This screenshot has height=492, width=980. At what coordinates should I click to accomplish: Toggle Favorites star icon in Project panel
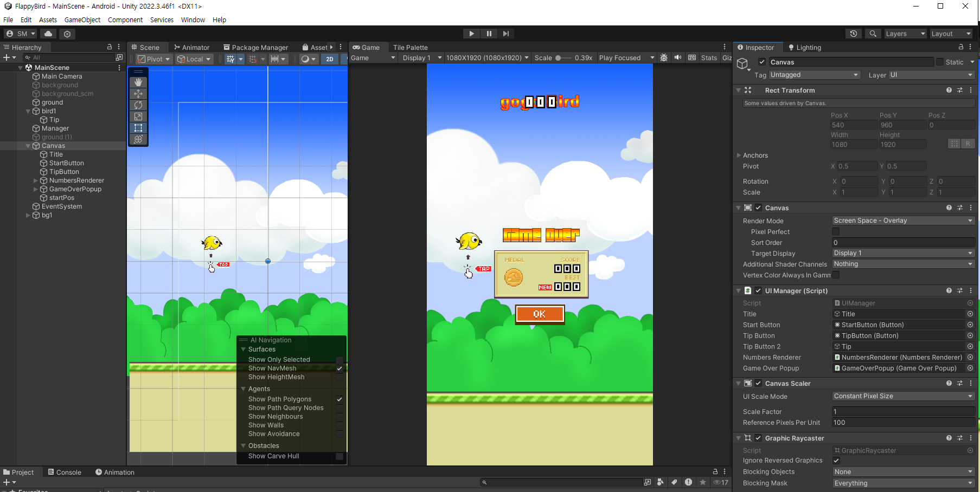pos(703,482)
